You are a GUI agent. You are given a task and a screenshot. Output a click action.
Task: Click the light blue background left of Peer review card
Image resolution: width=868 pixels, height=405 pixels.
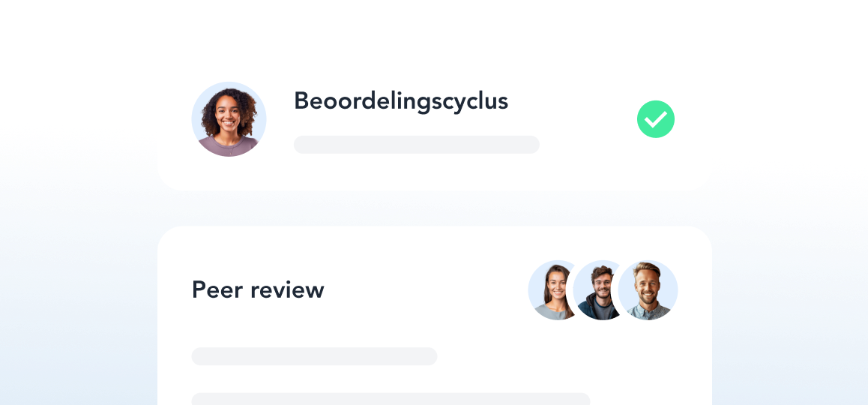(x=77, y=316)
